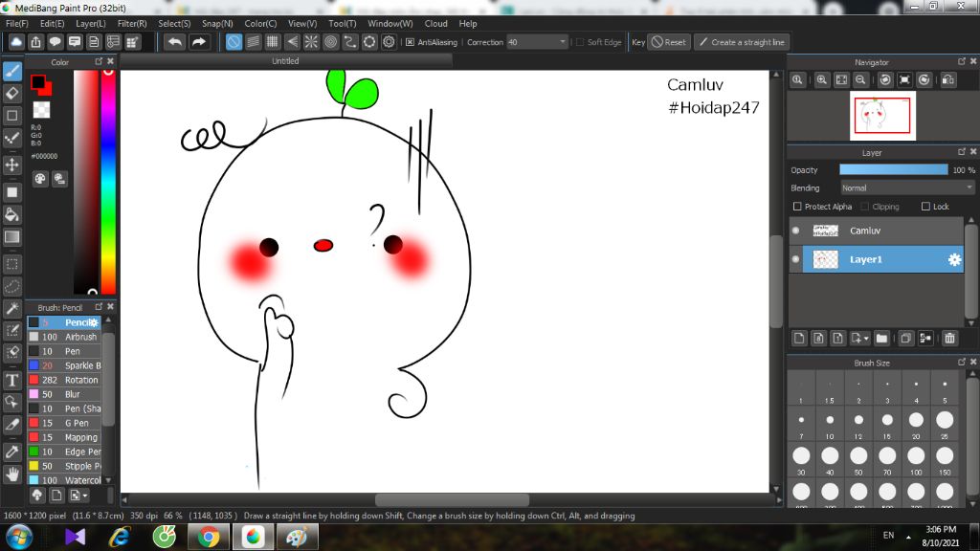Click the Redo arrow in toolbar
The height and width of the screenshot is (551, 980).
coord(199,42)
